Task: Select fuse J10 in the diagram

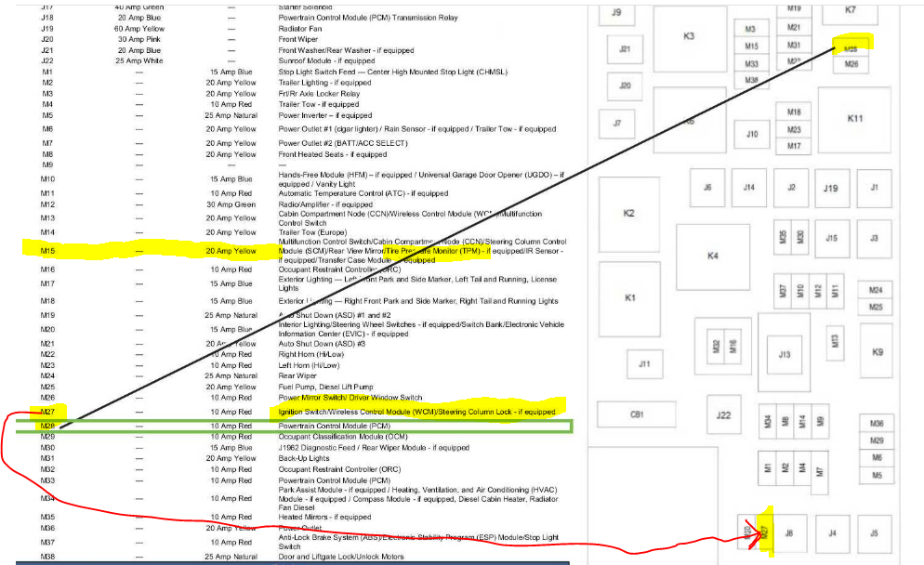Action: [x=752, y=135]
